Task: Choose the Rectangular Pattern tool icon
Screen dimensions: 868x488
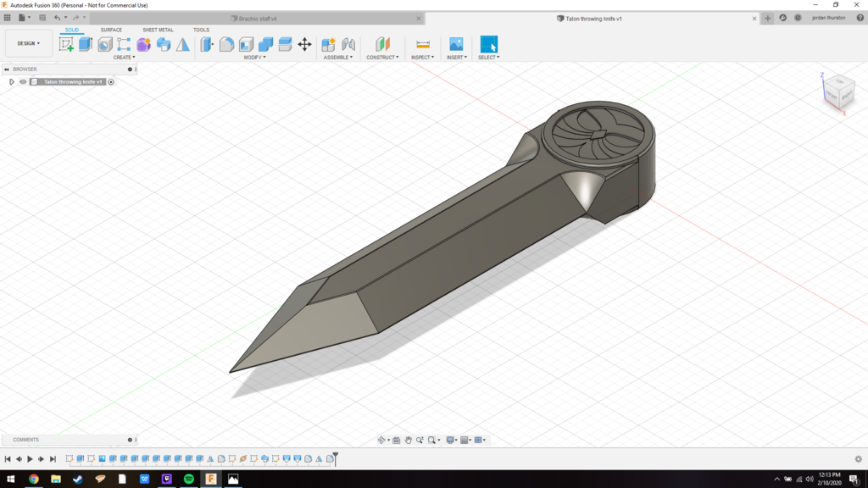Action: click(x=124, y=44)
